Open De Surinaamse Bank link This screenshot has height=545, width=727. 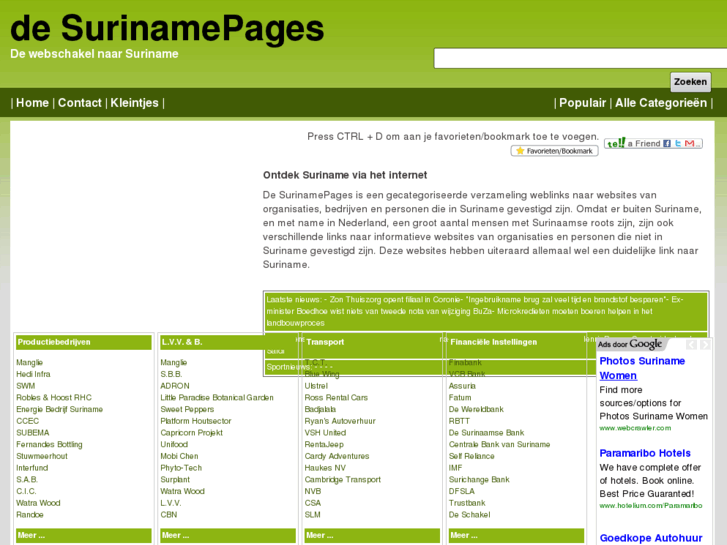coord(486,433)
